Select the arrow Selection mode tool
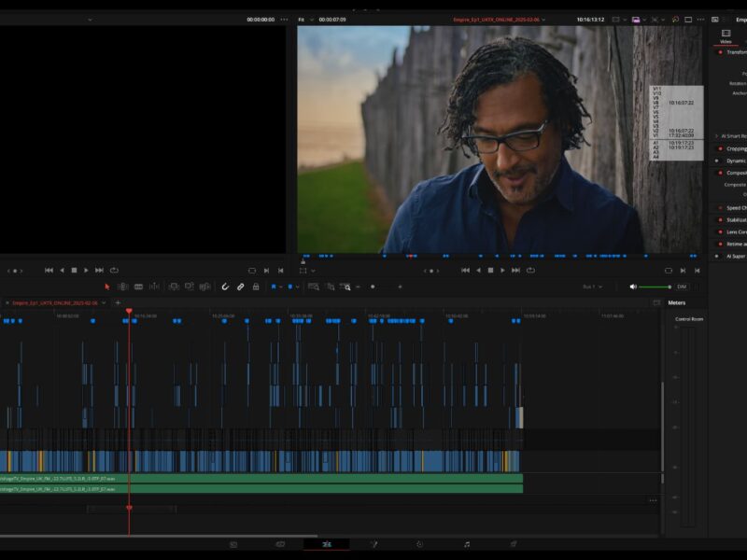Viewport: 747px width, 560px height. click(107, 287)
